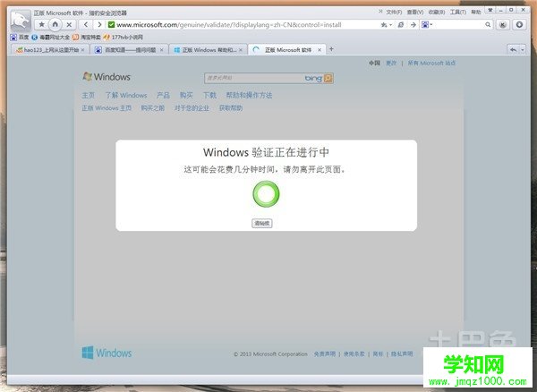Hide the menu bar with small X

point(380,12)
